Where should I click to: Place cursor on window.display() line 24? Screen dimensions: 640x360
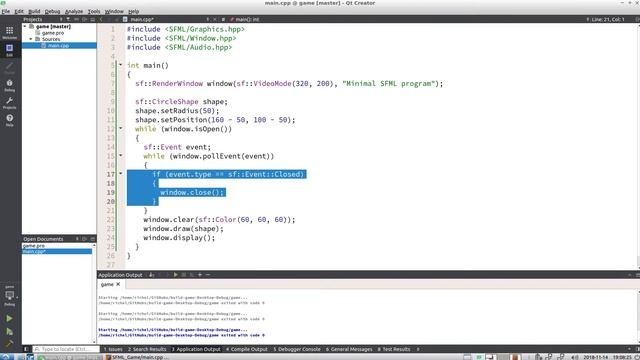click(x=179, y=238)
